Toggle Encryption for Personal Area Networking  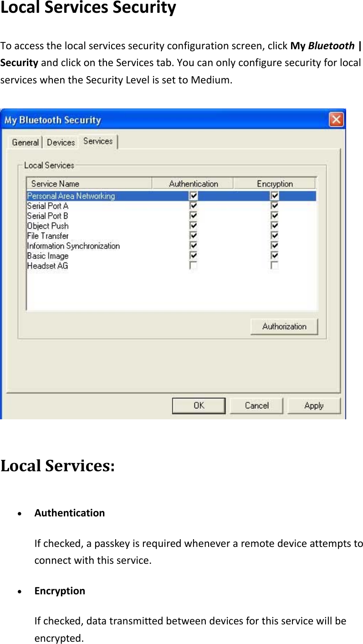click(275, 196)
